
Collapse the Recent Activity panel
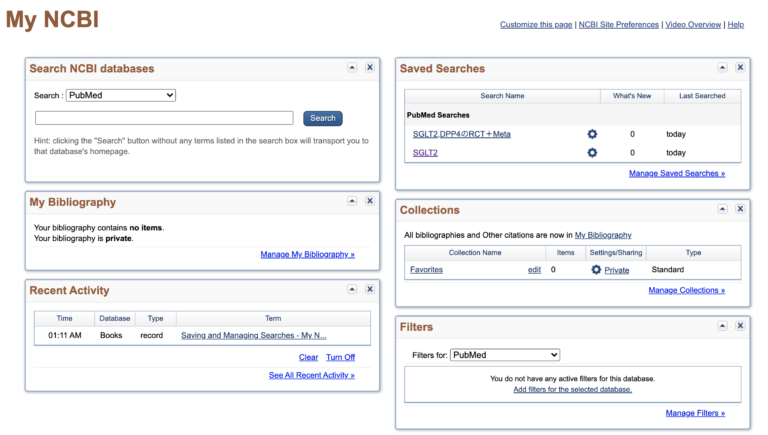pos(352,290)
